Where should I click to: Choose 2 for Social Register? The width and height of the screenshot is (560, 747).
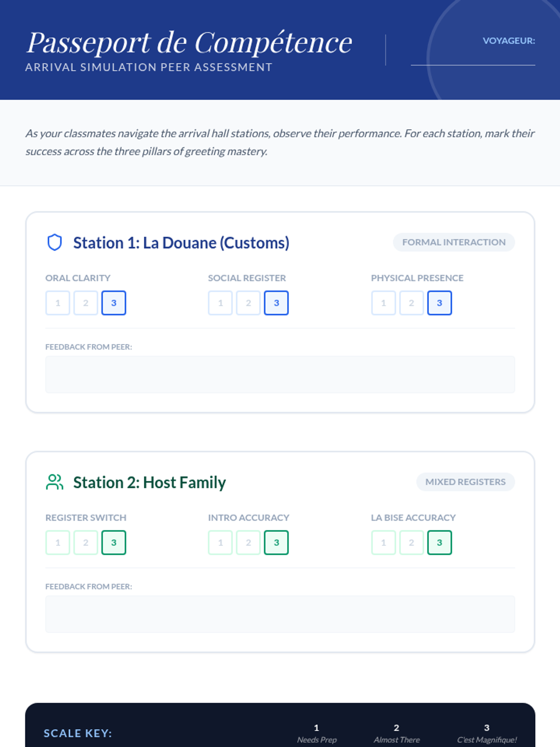pos(248,303)
